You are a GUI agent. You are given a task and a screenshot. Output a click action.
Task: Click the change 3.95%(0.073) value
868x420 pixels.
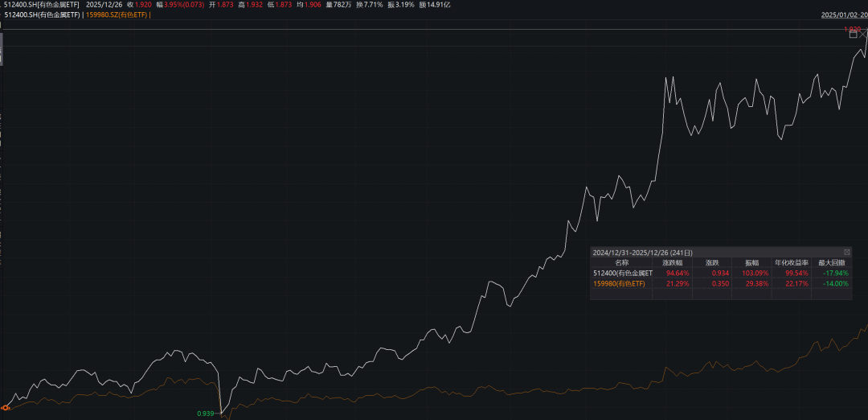(184, 5)
